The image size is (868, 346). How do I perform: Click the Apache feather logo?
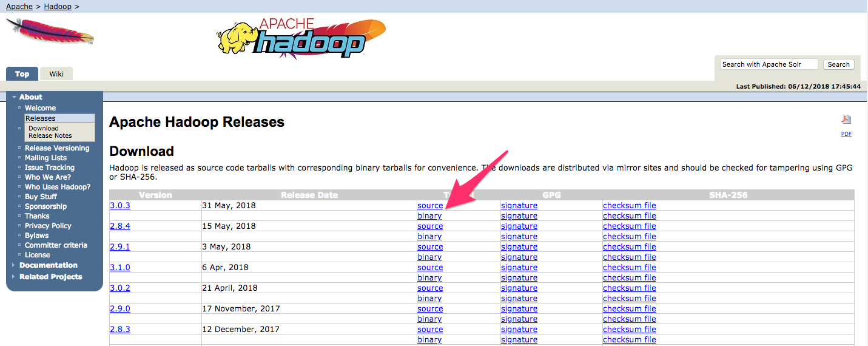pyautogui.click(x=50, y=30)
